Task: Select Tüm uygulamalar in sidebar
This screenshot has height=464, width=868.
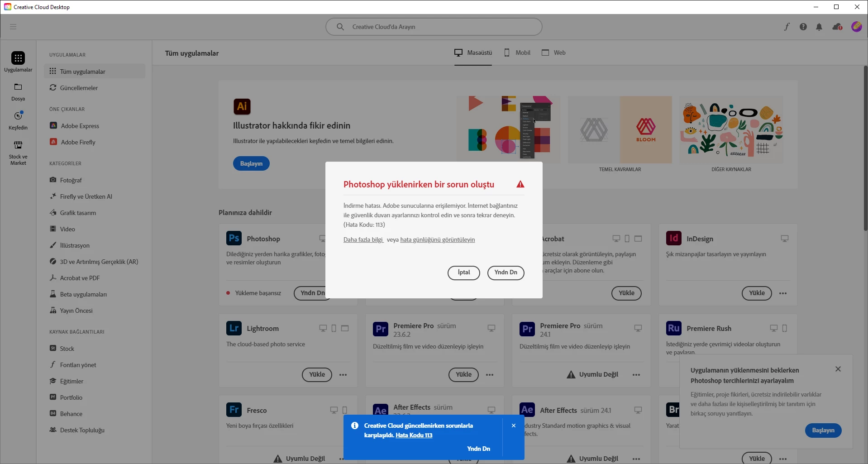Action: (x=95, y=72)
